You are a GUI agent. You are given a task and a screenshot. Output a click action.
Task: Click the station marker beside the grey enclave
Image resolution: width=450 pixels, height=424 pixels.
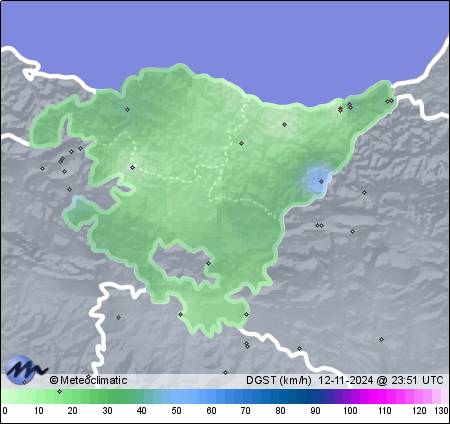[209, 263]
